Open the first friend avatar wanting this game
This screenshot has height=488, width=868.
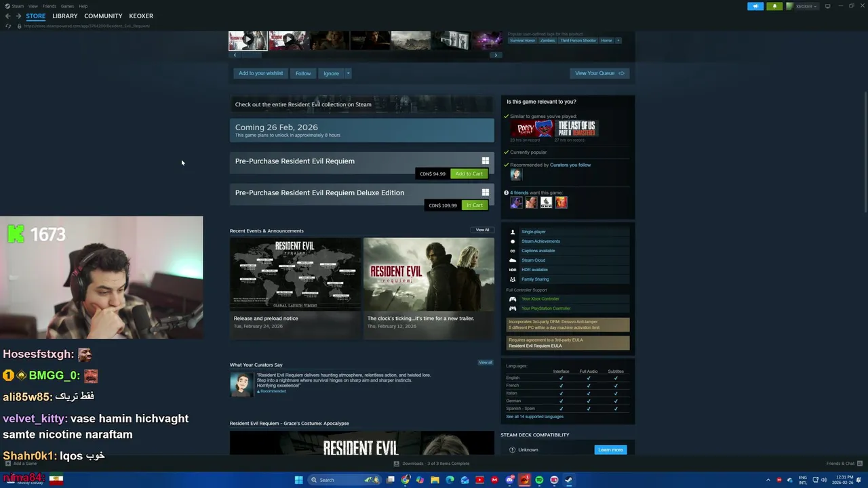516,202
